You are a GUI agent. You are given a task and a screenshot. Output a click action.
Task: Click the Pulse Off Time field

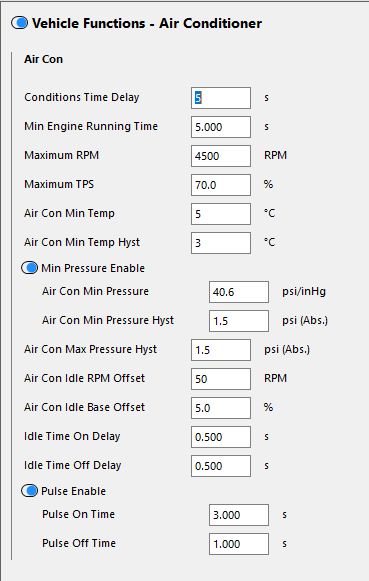(239, 544)
